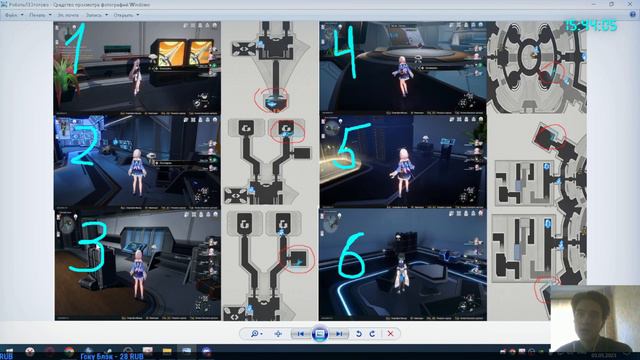Delete the photo with the red X
The image size is (640, 360).
point(390,333)
